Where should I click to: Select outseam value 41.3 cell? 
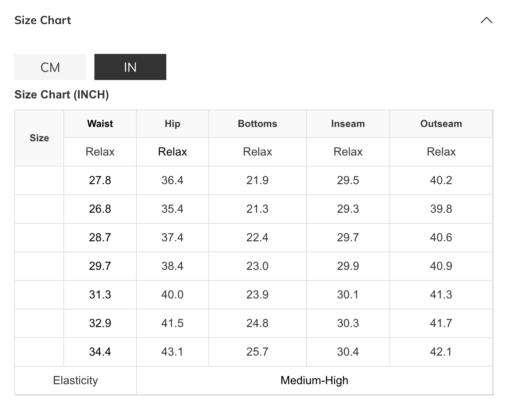click(441, 295)
